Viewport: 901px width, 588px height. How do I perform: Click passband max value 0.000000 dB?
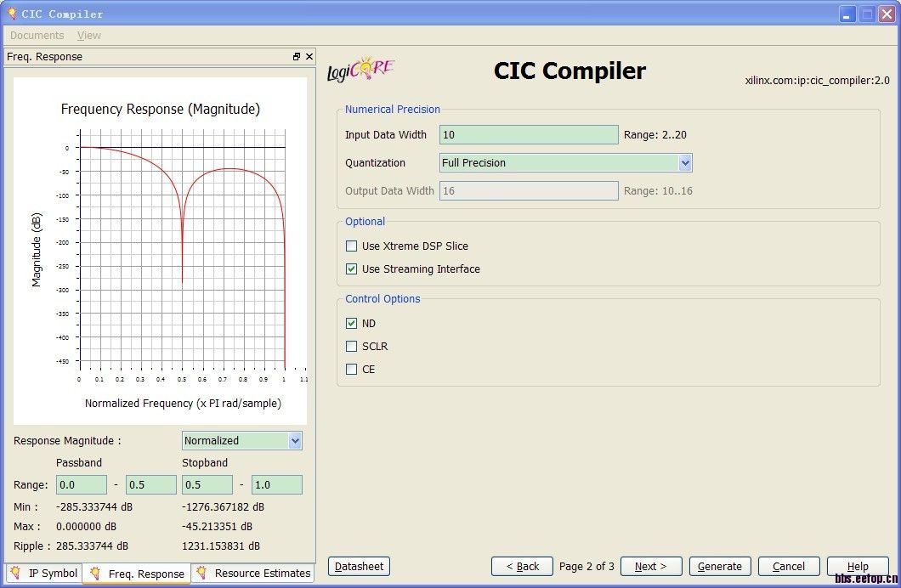coord(86,526)
